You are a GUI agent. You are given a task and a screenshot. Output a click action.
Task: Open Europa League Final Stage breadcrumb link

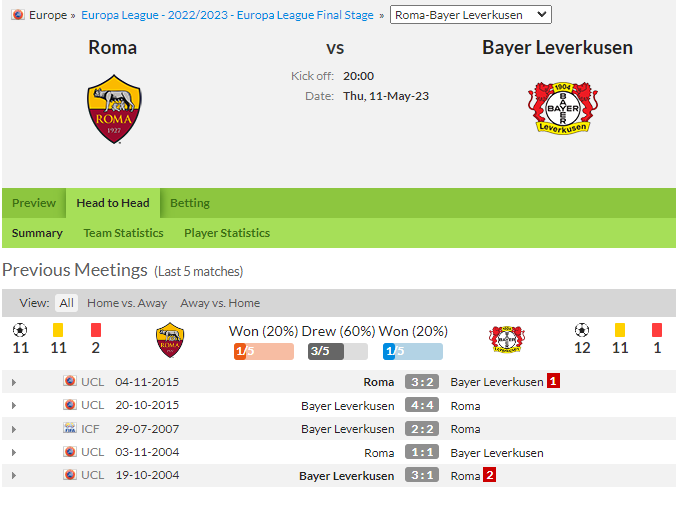point(227,15)
